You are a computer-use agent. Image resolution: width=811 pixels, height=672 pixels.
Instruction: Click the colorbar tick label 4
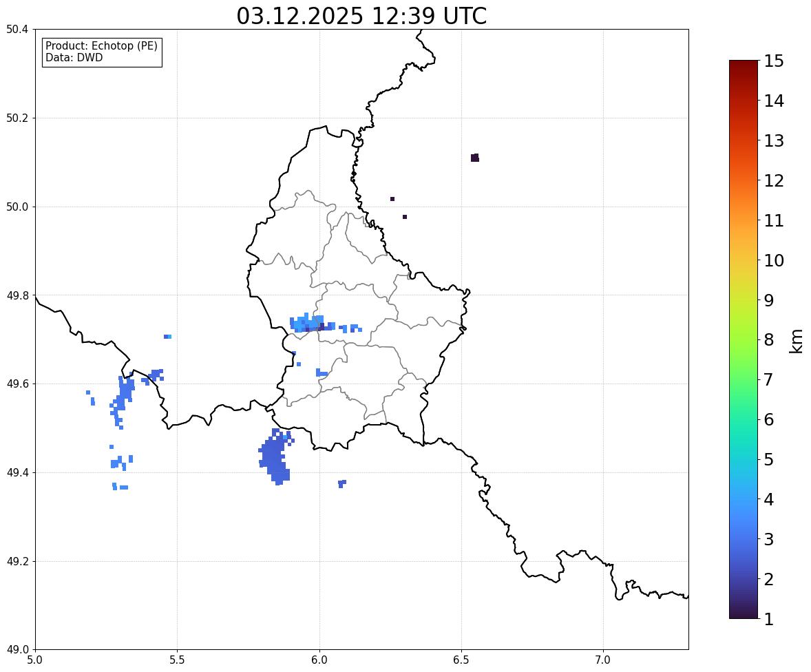[769, 499]
